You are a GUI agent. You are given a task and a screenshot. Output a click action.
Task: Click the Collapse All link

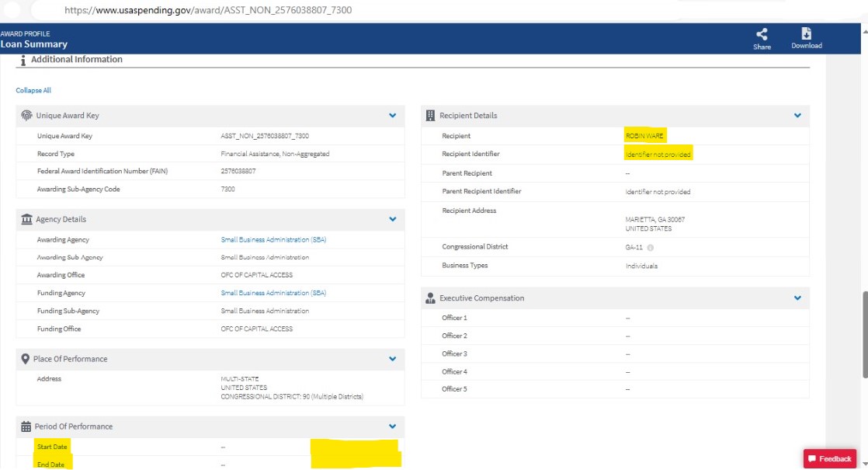pos(33,90)
